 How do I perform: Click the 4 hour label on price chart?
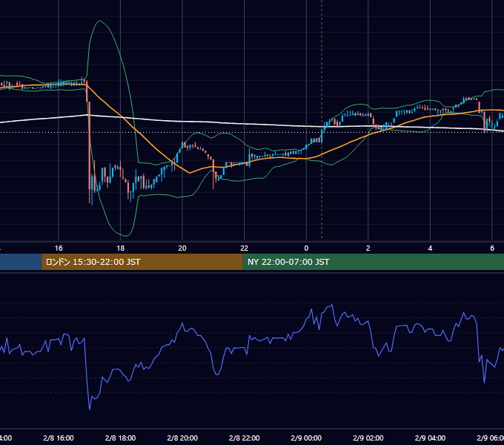pos(430,248)
